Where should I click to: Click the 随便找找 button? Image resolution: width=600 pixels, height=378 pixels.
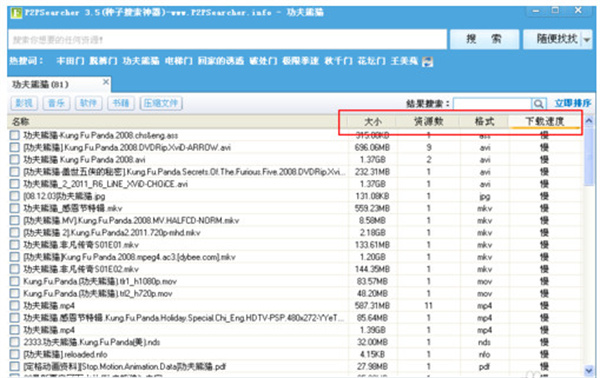pyautogui.click(x=553, y=39)
